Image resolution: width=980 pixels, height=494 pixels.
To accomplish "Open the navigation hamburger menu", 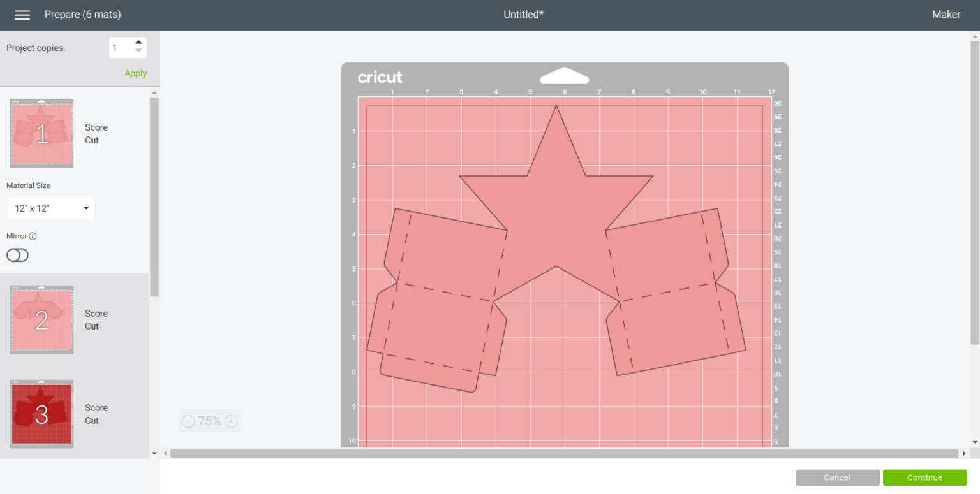I will (x=22, y=15).
